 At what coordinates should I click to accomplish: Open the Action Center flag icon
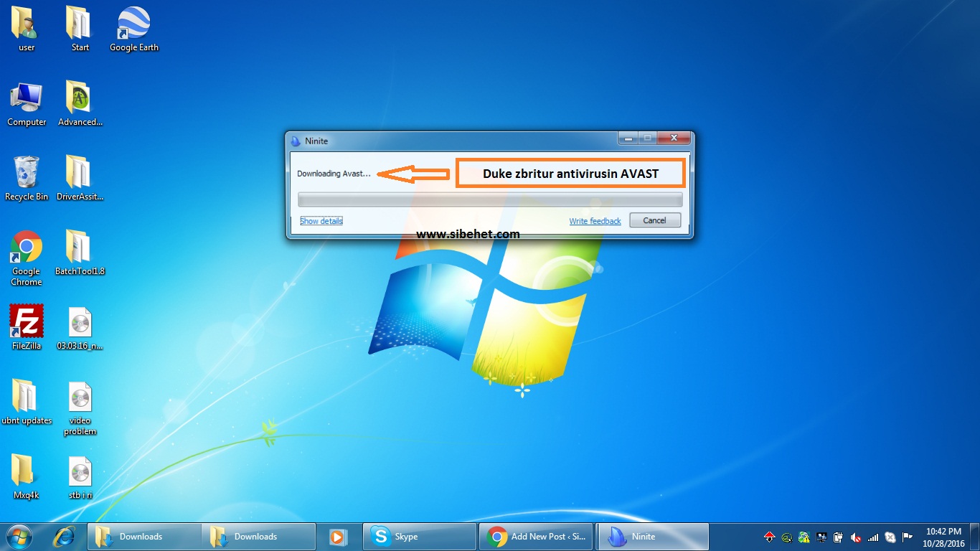pos(908,537)
